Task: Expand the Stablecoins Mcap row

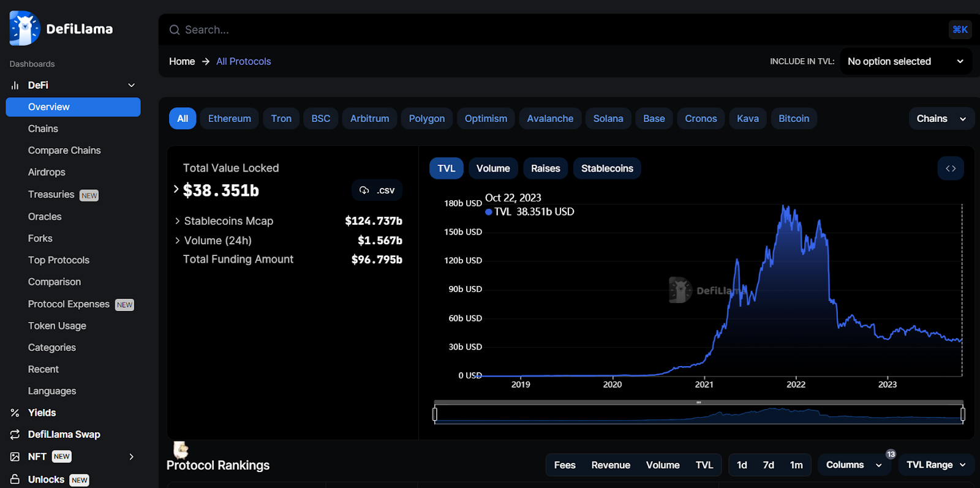Action: pos(178,221)
